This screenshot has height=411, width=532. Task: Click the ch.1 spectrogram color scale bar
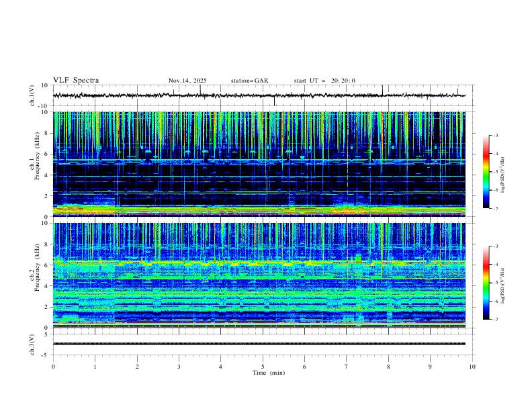(486, 172)
